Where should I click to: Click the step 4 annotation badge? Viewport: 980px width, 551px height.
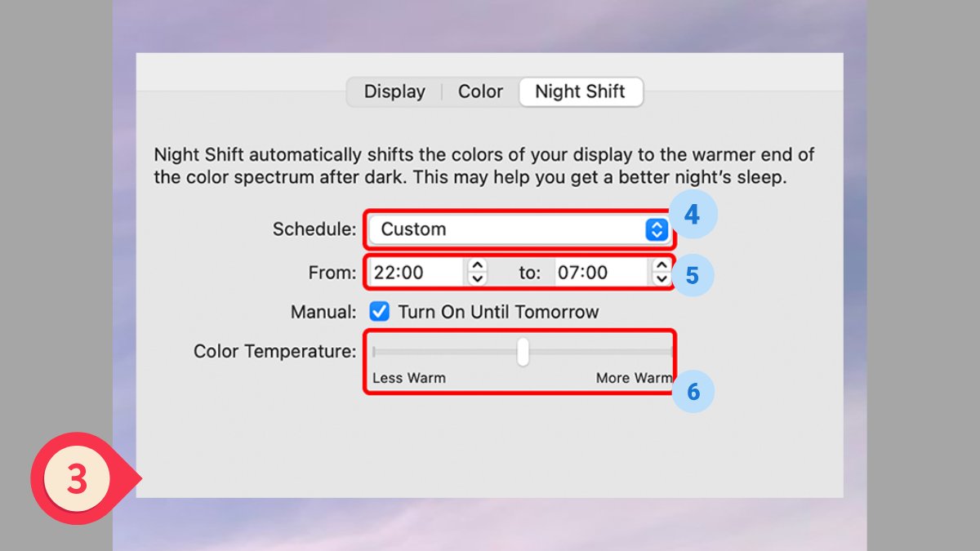click(x=693, y=215)
